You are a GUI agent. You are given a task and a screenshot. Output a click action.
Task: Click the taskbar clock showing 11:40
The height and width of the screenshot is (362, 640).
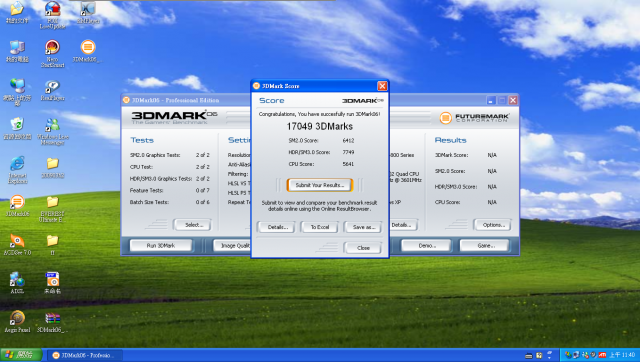622,355
